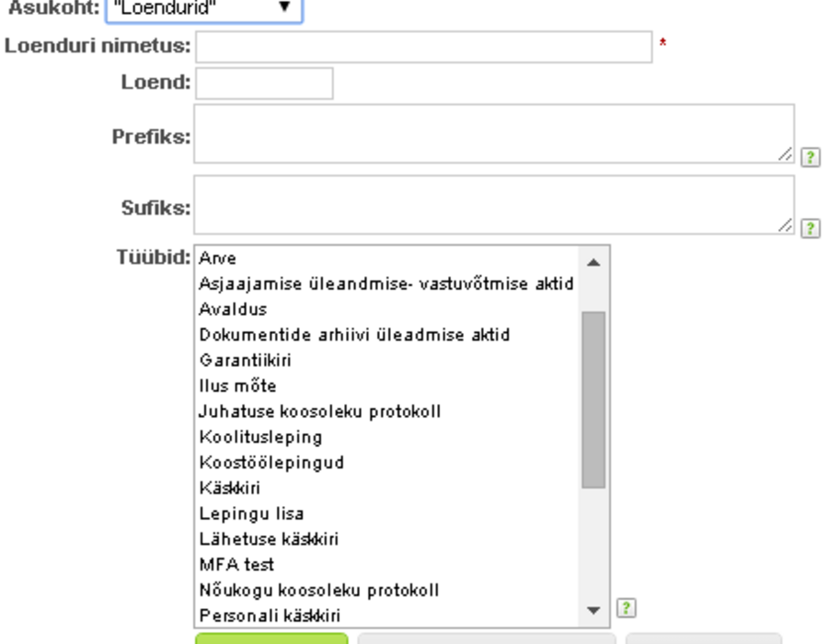Viewport: 828px width, 644px height.
Task: Pick "Koostöölepingud" from the types
Action: click(387, 463)
